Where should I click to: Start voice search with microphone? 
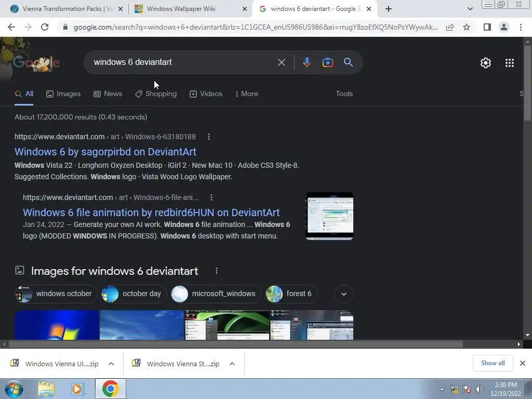point(307,62)
